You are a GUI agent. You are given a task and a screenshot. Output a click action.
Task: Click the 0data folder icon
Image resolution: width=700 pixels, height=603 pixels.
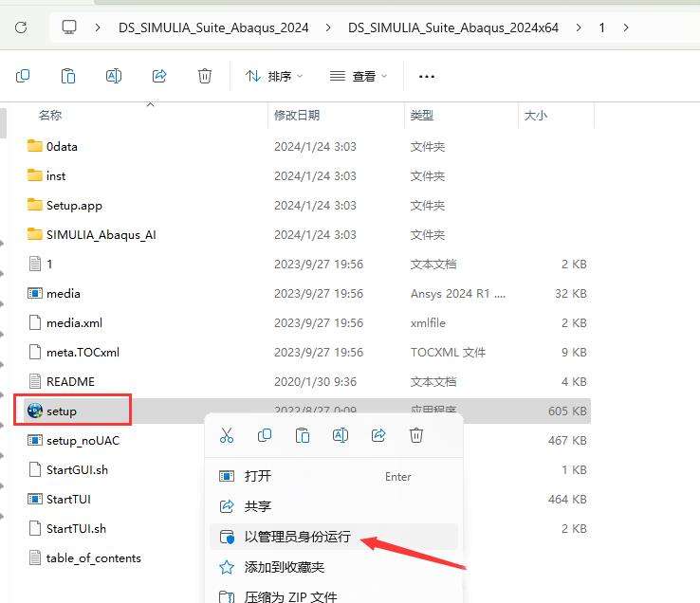pyautogui.click(x=35, y=145)
